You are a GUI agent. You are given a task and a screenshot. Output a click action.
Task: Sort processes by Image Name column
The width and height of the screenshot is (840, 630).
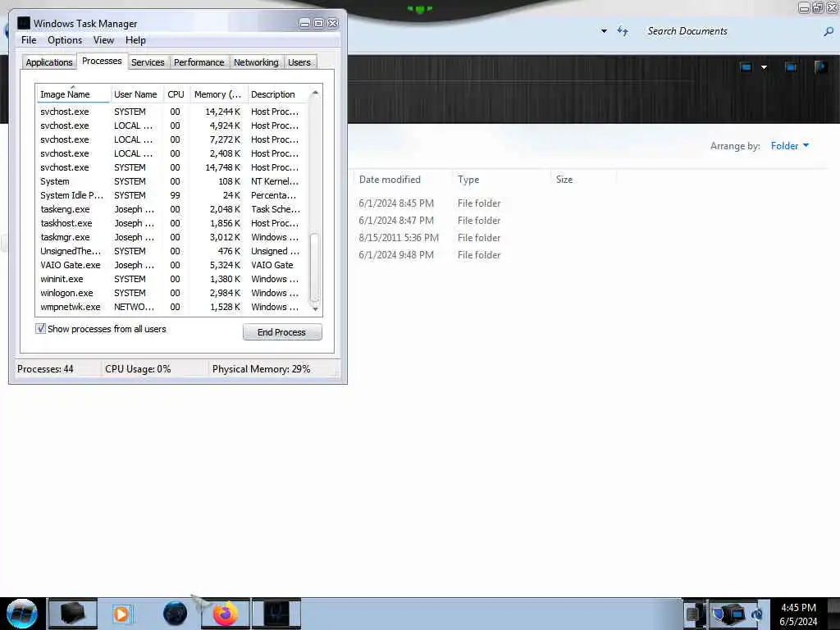coord(73,94)
